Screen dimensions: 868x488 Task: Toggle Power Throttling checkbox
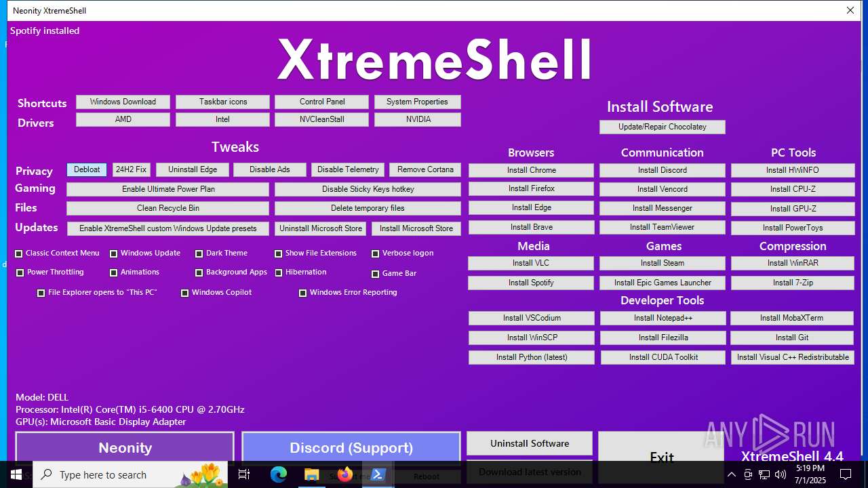[x=20, y=273]
